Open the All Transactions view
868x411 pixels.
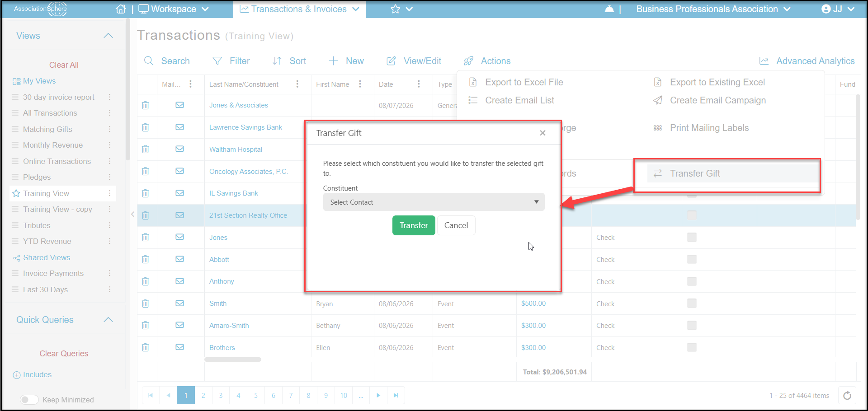tap(50, 113)
